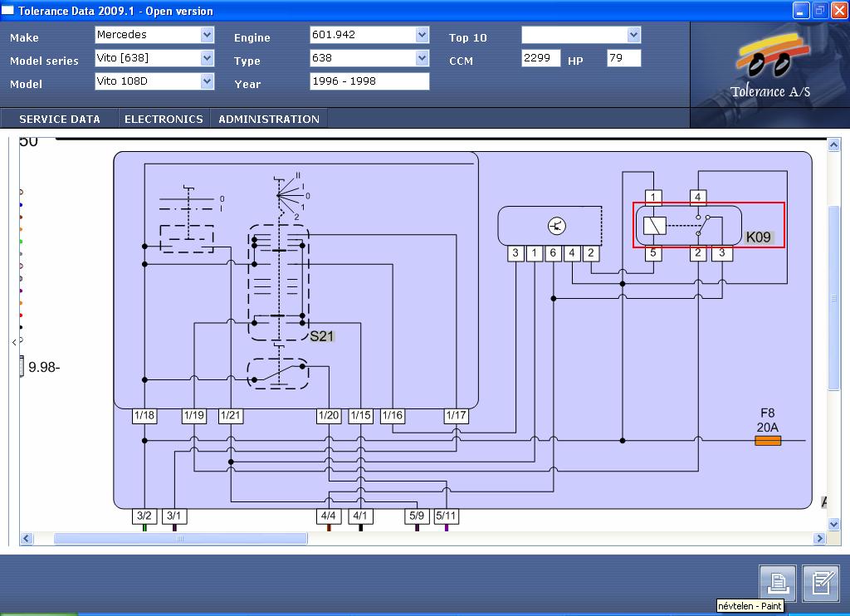Click relay terminal 5 below K09
Image resolution: width=850 pixels, height=616 pixels.
pos(653,253)
